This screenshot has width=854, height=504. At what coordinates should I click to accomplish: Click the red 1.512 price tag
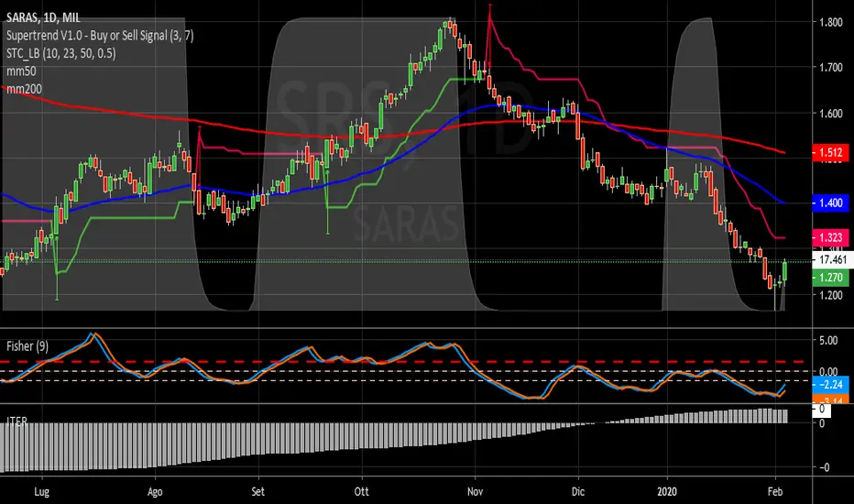point(830,152)
